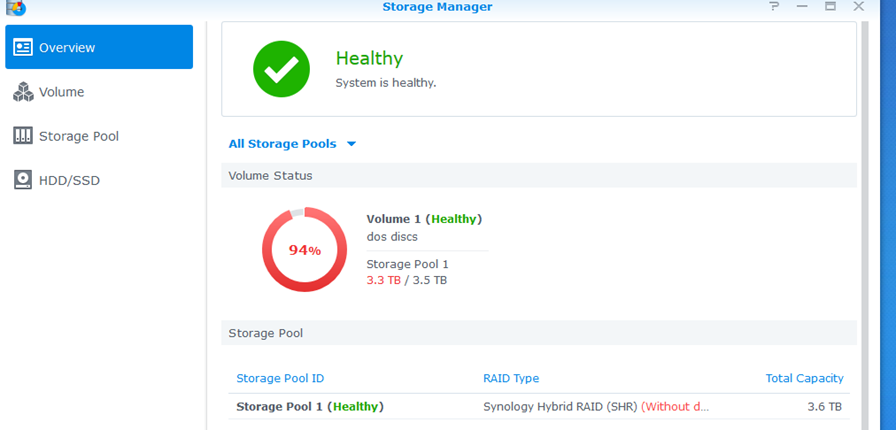Go to the HDD/SSD sidebar icon

pyautogui.click(x=23, y=180)
